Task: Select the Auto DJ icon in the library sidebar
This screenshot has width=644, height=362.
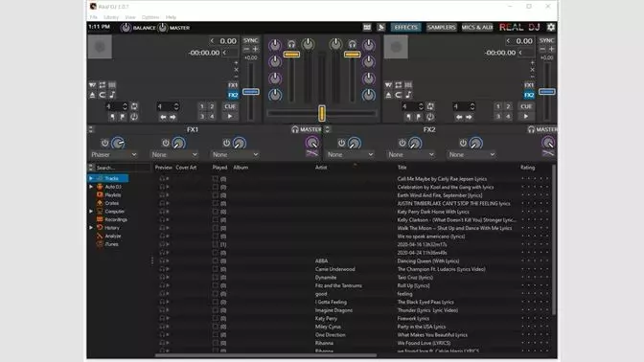Action: tap(100, 187)
